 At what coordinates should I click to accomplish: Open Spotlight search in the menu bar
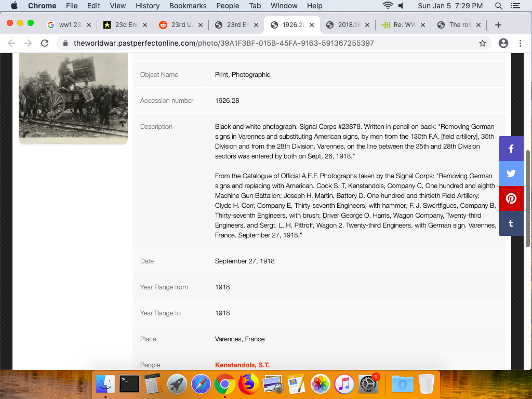pyautogui.click(x=499, y=6)
